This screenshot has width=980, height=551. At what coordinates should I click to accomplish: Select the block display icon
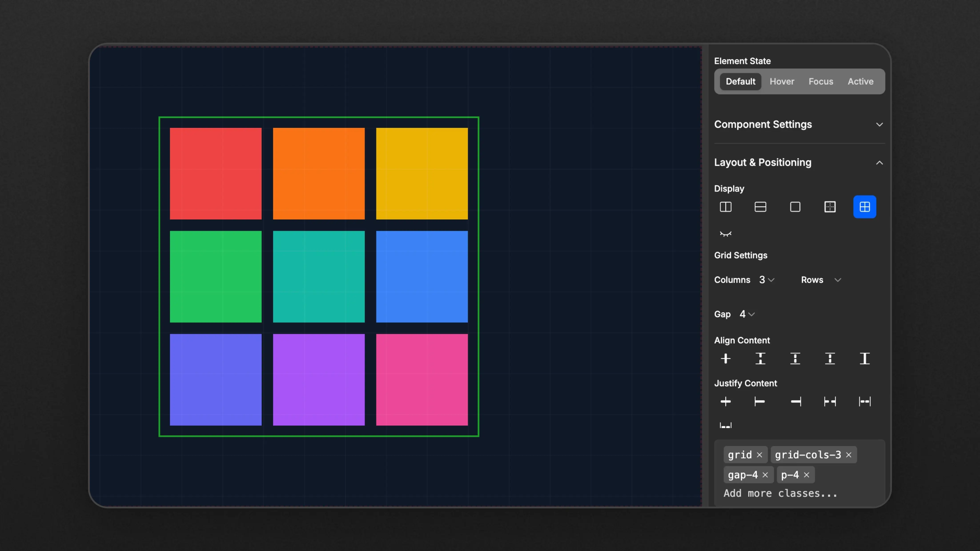pos(795,207)
